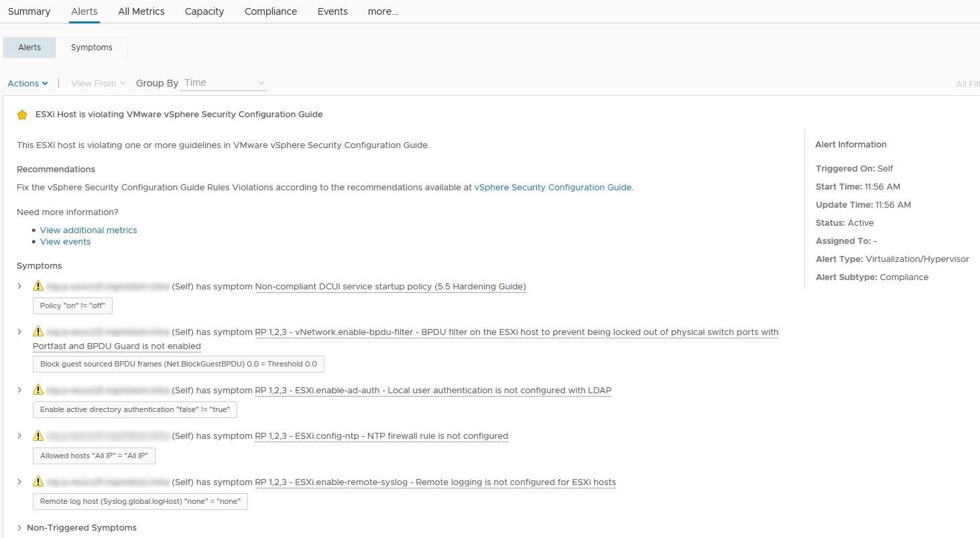Image resolution: width=980 pixels, height=538 pixels.
Task: Select the Alerts sub-tab button
Action: point(29,48)
